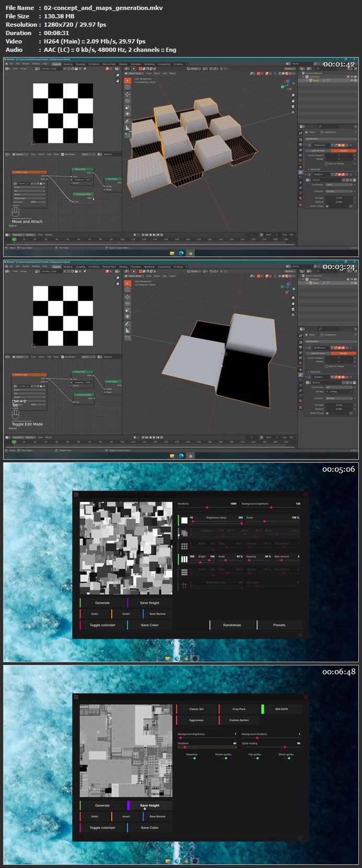Screen dimensions: 362x868
Task: Switch to Modeling workspace tab in 00:01:42 frame
Action: tap(68, 64)
